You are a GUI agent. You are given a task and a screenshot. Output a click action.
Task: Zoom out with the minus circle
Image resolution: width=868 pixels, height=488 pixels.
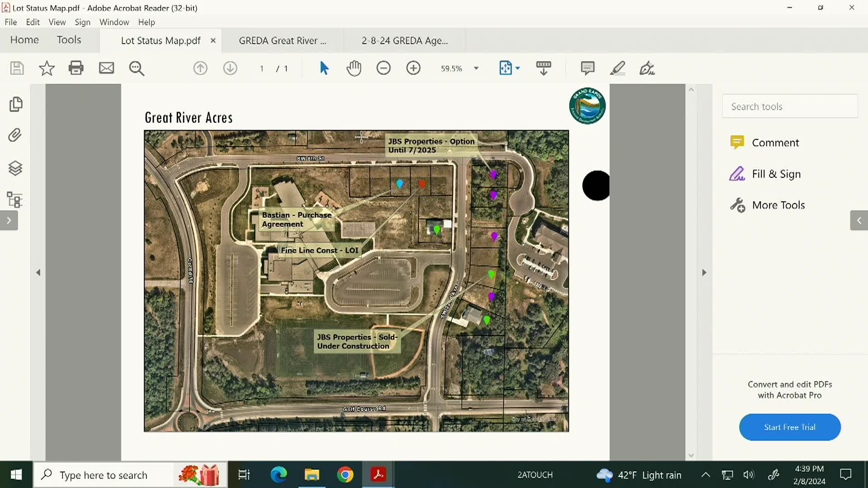(x=383, y=68)
